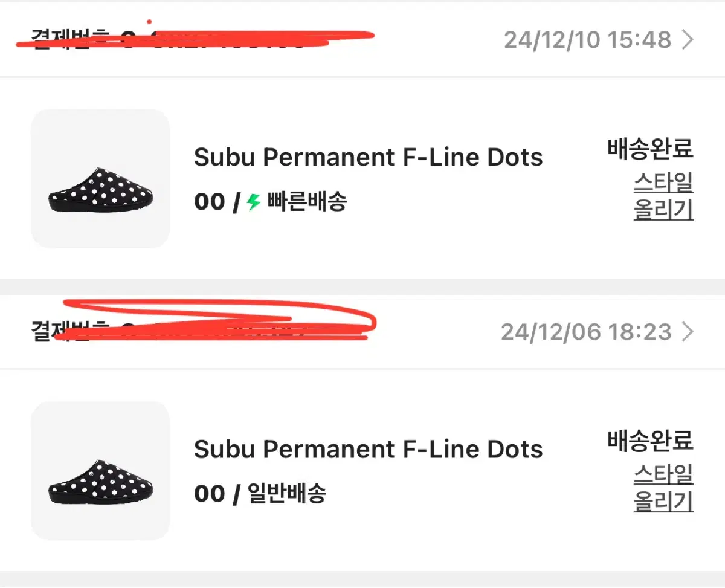
Task: Tap the 빠른배송 delivery type label
Action: [307, 202]
